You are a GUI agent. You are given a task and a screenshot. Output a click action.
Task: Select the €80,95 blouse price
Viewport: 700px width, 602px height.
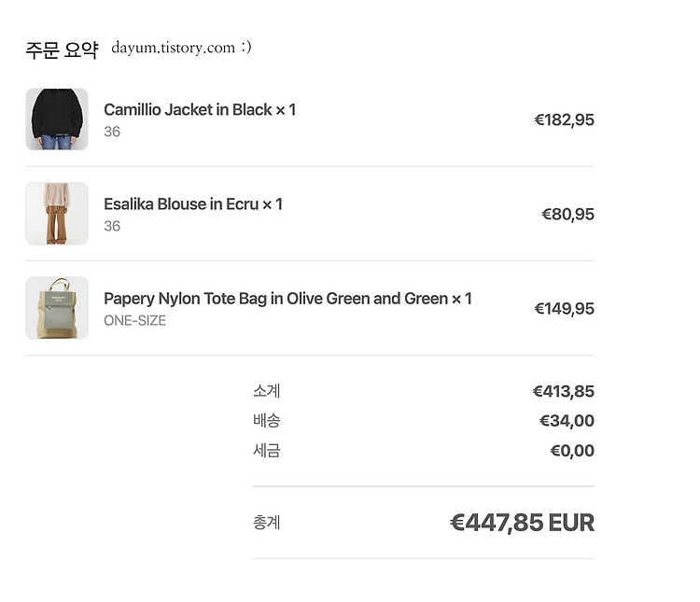[567, 215]
